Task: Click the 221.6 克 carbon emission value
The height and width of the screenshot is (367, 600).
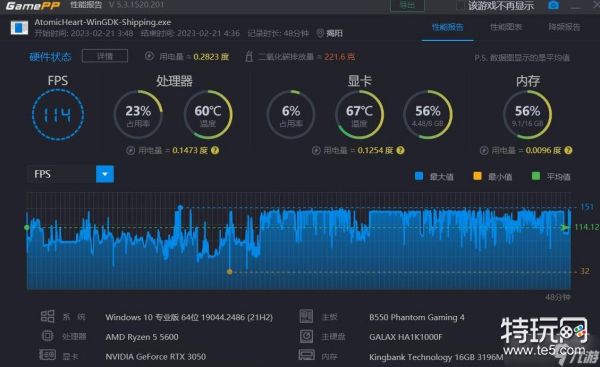Action: pyautogui.click(x=340, y=57)
